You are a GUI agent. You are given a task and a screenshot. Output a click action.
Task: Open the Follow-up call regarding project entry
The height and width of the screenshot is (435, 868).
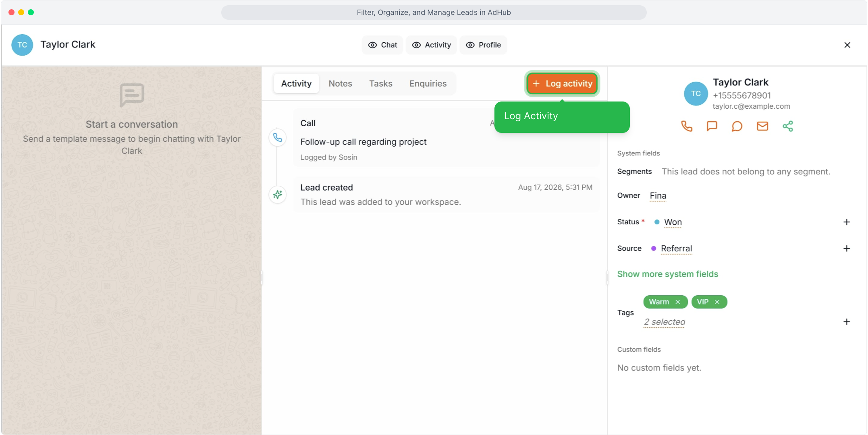coord(446,138)
